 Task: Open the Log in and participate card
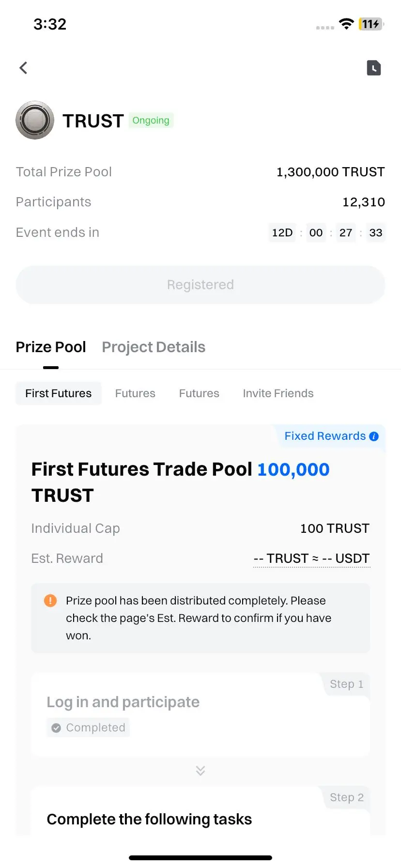tap(200, 715)
